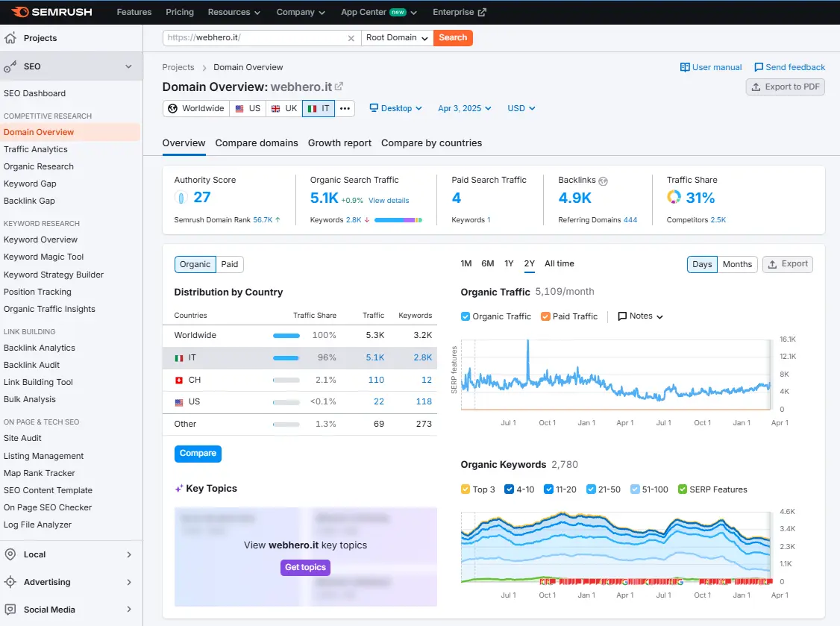
Task: Open the Resources dropdown menu
Action: point(234,12)
